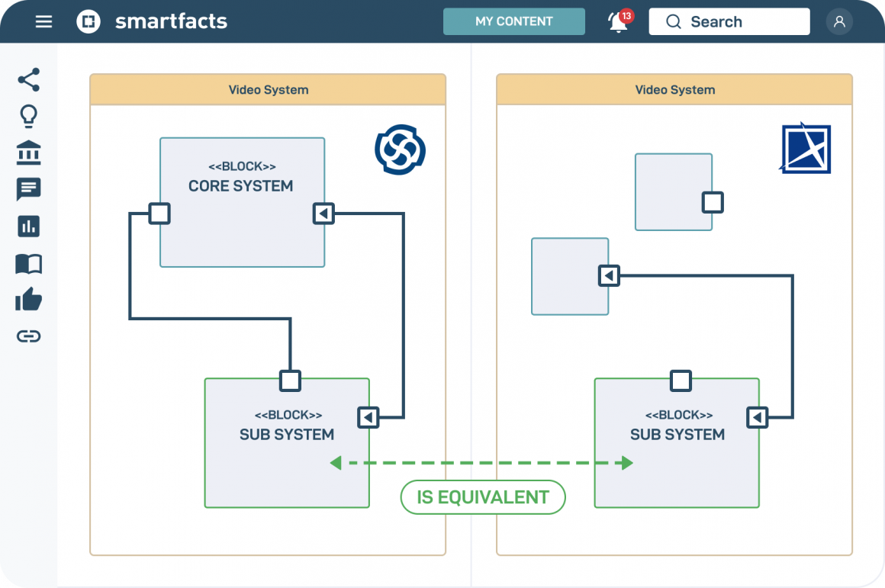Click the MY CONTENT button
This screenshot has width=885, height=588.
(513, 21)
